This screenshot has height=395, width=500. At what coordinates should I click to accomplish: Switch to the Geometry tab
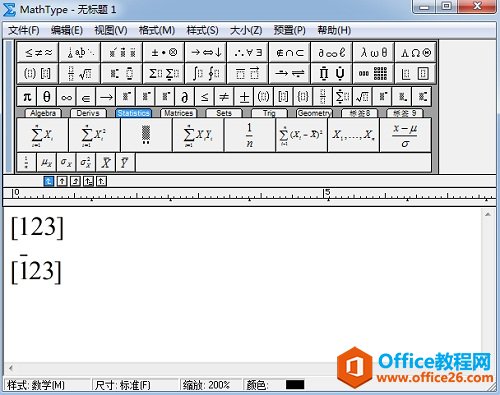[x=314, y=113]
